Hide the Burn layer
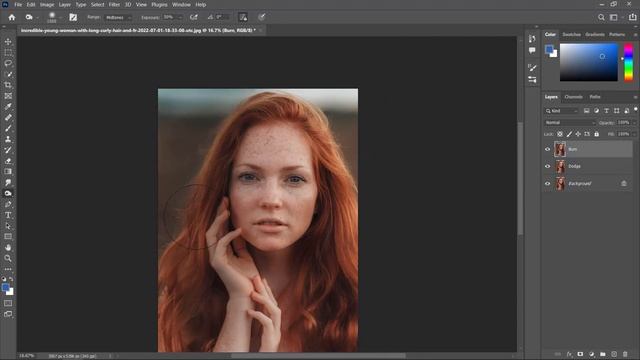640x360 pixels. pyautogui.click(x=547, y=149)
